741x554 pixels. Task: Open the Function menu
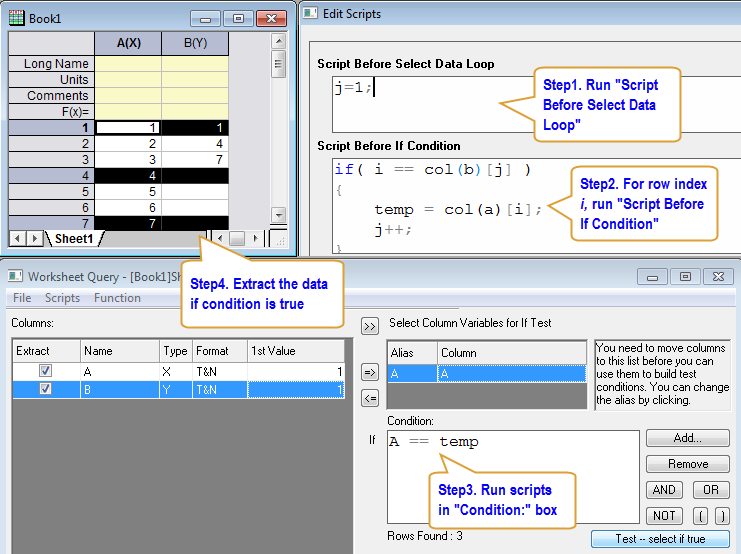tap(117, 298)
